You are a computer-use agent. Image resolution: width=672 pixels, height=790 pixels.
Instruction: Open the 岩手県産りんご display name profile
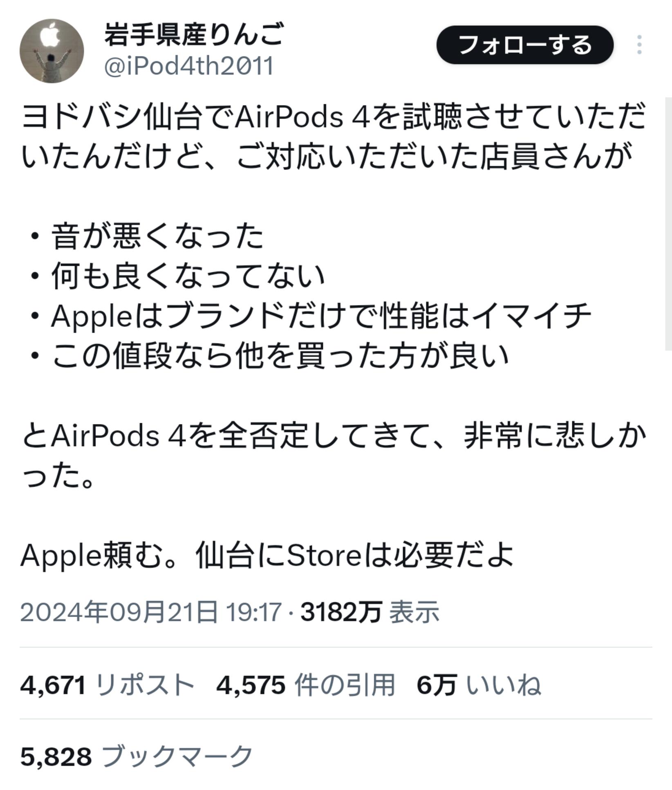(194, 35)
